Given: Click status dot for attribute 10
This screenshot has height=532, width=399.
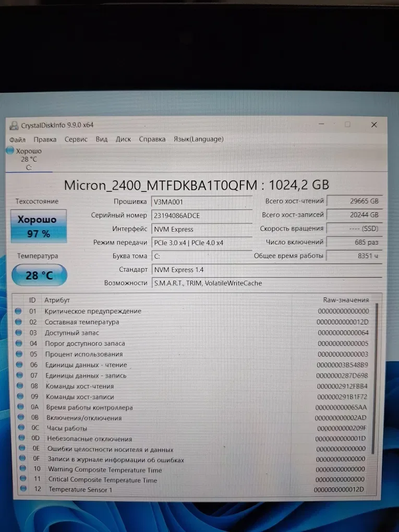Looking at the screenshot, I should (x=23, y=468).
